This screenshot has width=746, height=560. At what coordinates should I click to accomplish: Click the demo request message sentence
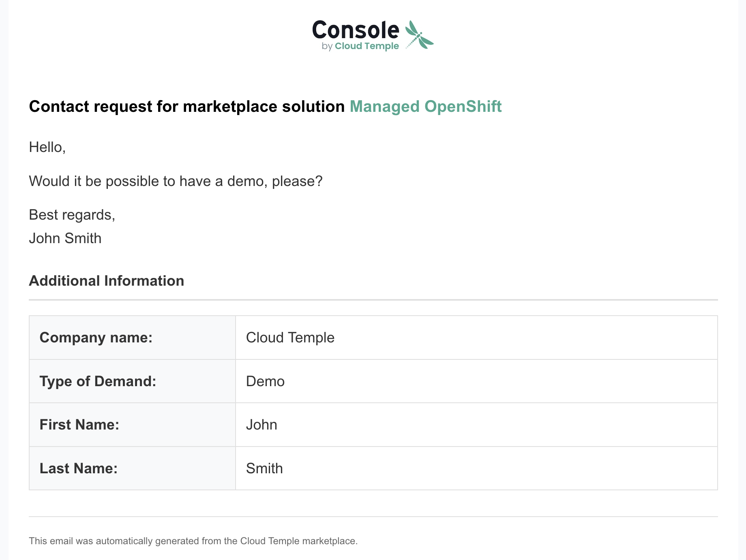pyautogui.click(x=176, y=181)
